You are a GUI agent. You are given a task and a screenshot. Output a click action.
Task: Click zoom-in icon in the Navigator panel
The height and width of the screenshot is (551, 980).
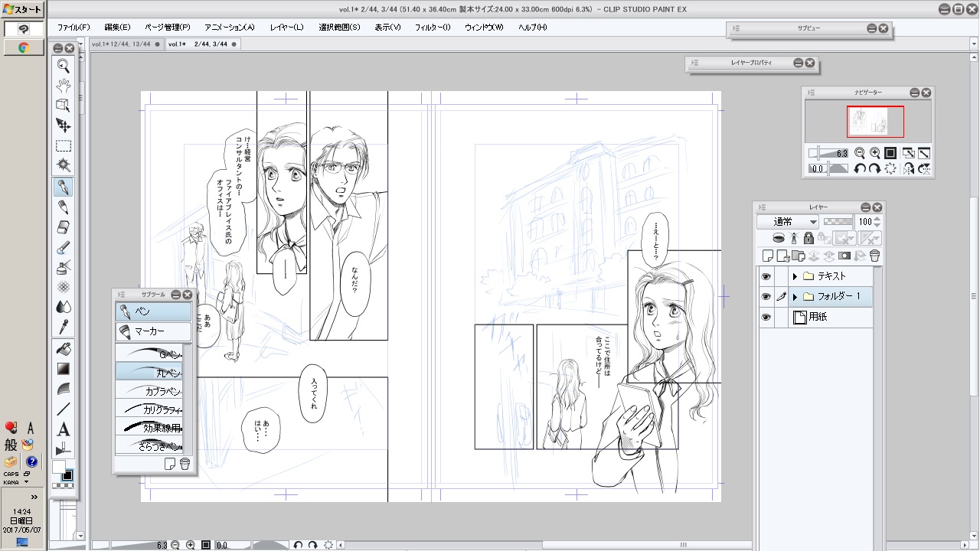(874, 153)
